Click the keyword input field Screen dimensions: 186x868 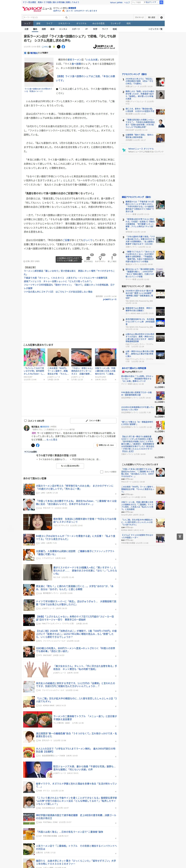pos(44,18)
